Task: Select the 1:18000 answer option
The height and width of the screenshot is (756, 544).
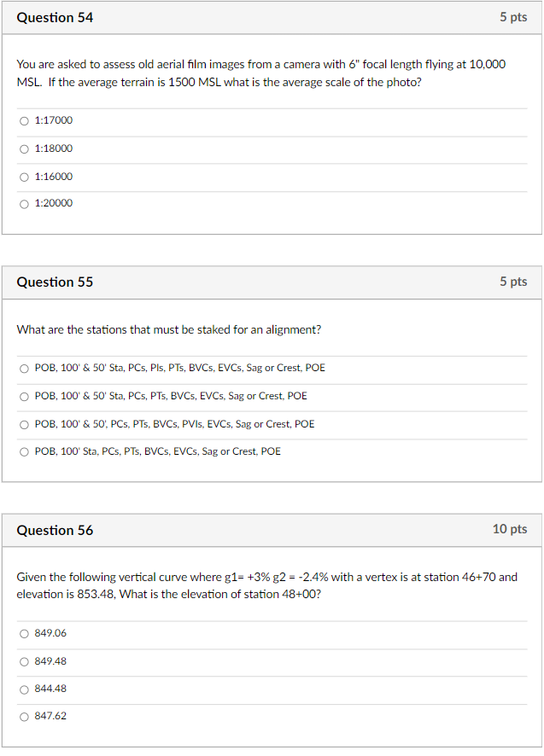Action: pos(25,148)
